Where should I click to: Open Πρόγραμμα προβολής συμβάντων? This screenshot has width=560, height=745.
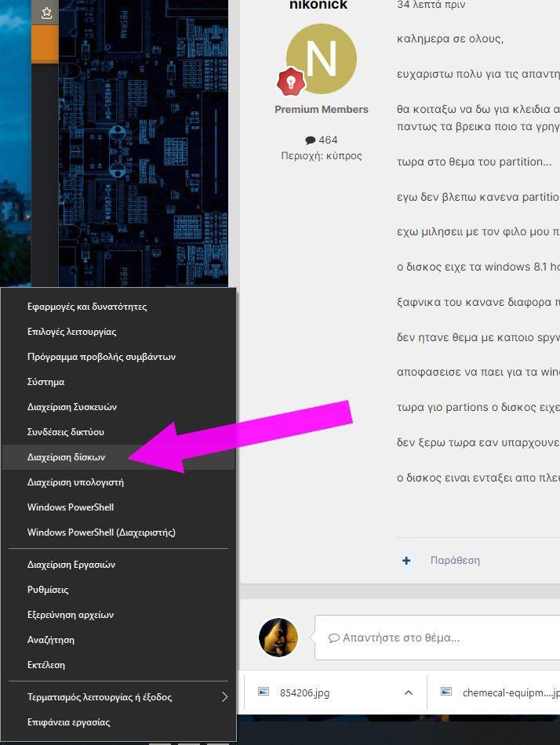[x=118, y=357]
